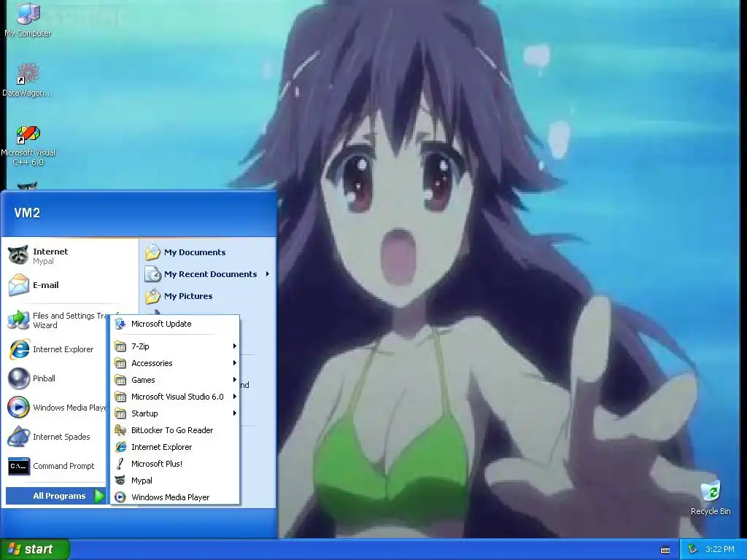Choose BitLocker To Go Reader entry
This screenshot has height=560, width=747.
[x=175, y=430]
